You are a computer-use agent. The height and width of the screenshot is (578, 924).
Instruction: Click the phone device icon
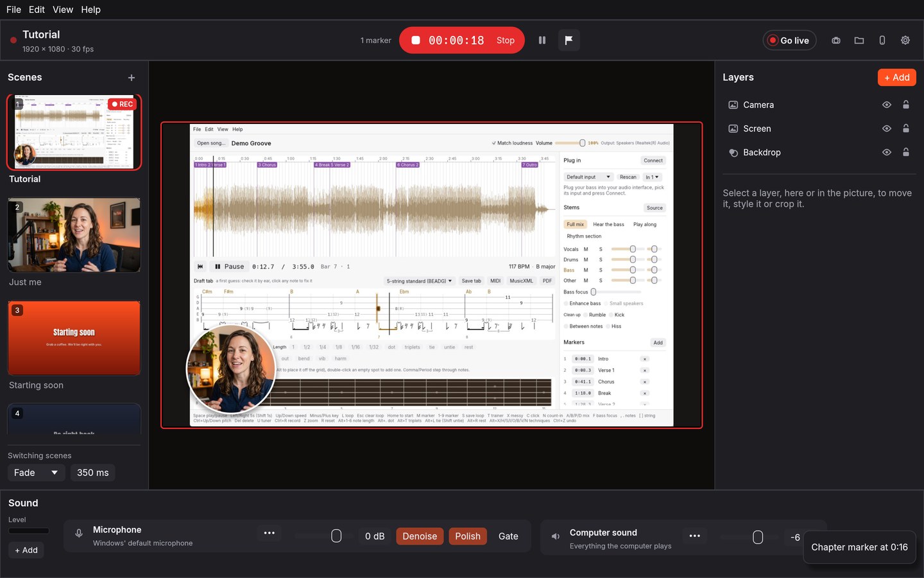[x=882, y=40]
